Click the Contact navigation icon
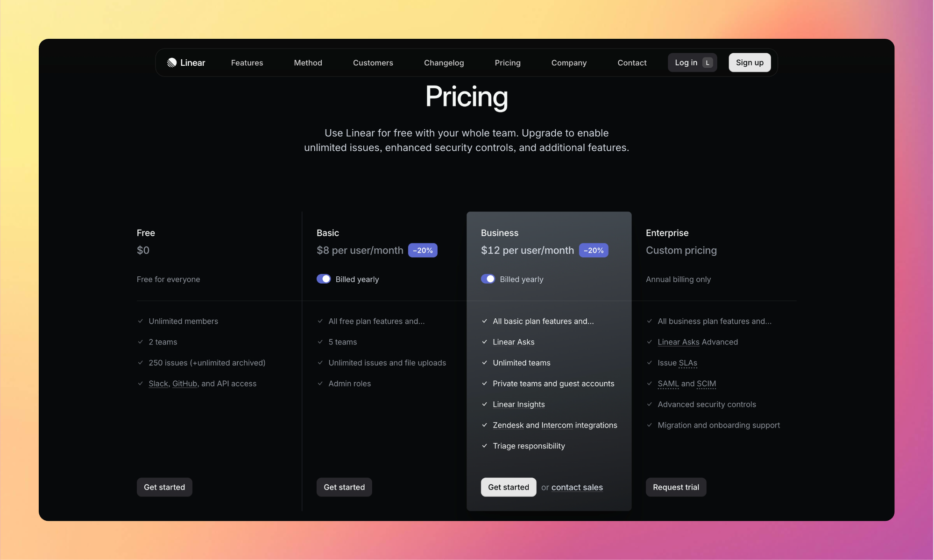This screenshot has width=934, height=560. click(x=632, y=62)
